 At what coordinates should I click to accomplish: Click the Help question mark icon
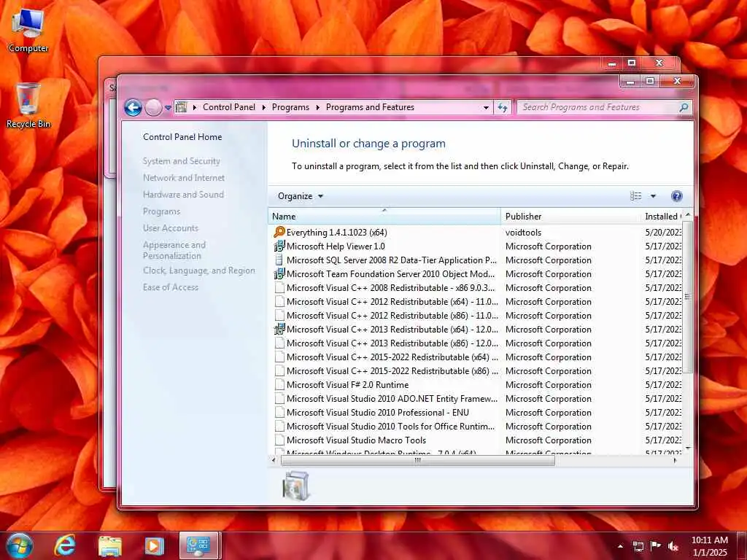coord(676,196)
